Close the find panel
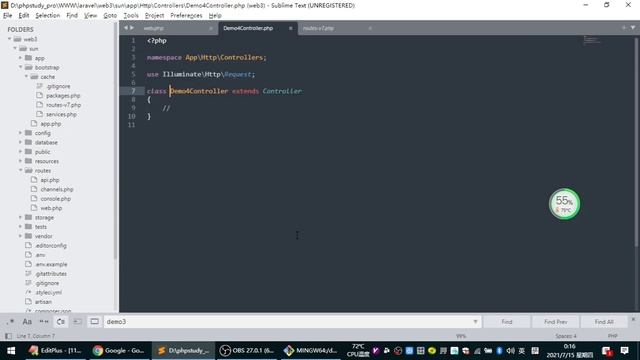Image resolution: width=640 pixels, height=360 pixels. pos(633,319)
